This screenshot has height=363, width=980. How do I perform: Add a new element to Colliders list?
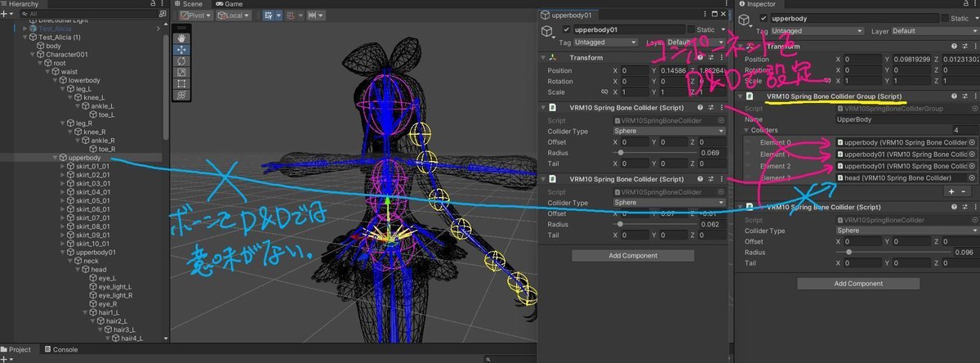951,190
